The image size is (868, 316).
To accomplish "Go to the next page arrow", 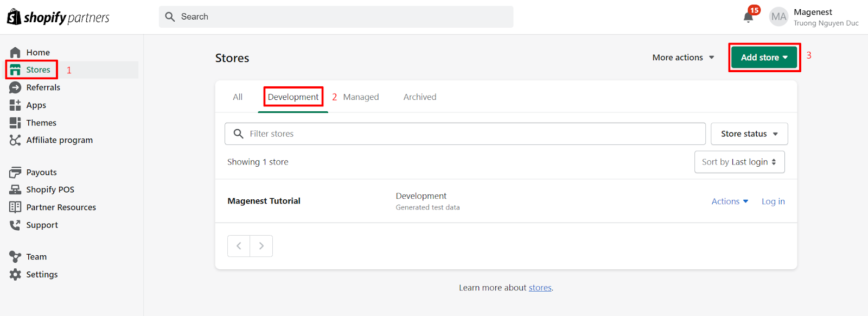I will 261,246.
